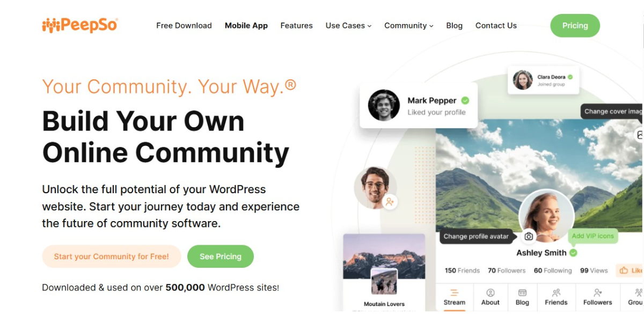This screenshot has height=322, width=644.
Task: Click the green Pricing button
Action: click(575, 25)
